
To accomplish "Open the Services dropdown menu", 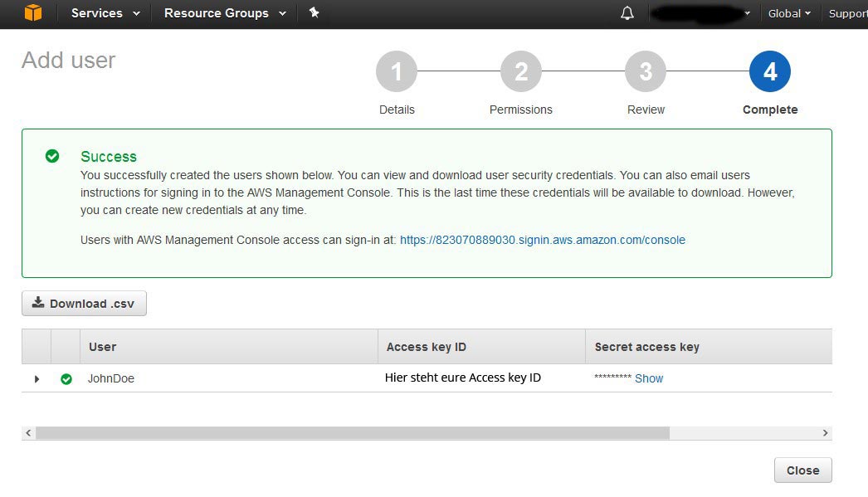I will 105,13.
